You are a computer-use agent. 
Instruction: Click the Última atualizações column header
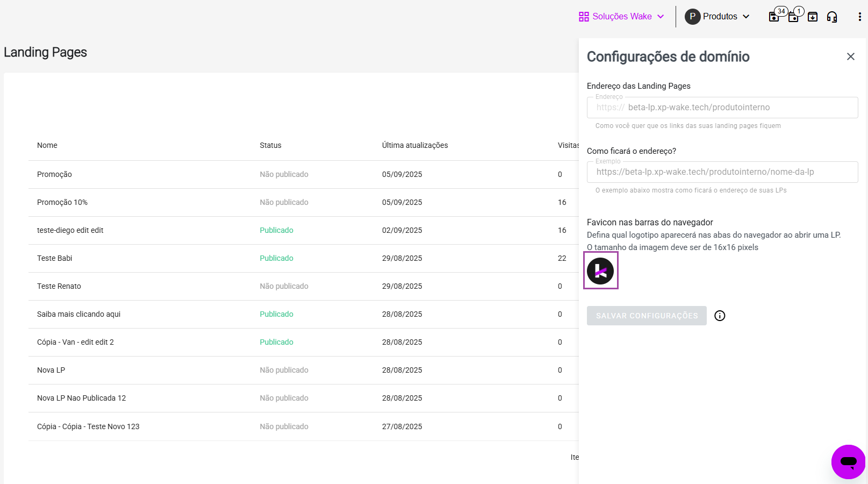(x=415, y=145)
